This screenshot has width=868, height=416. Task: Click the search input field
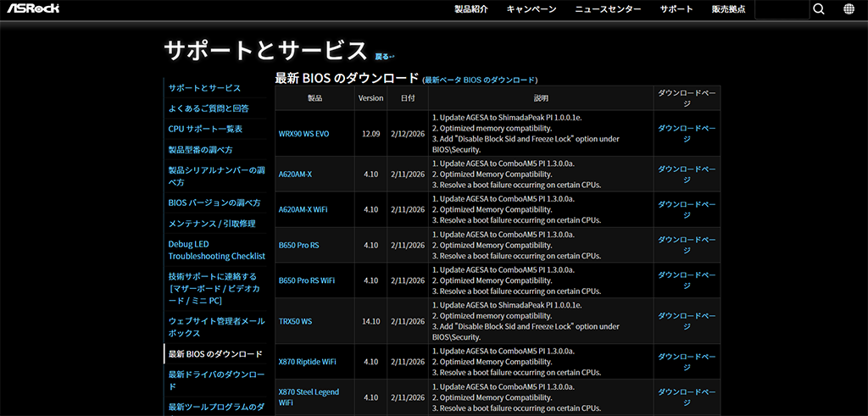tap(781, 9)
